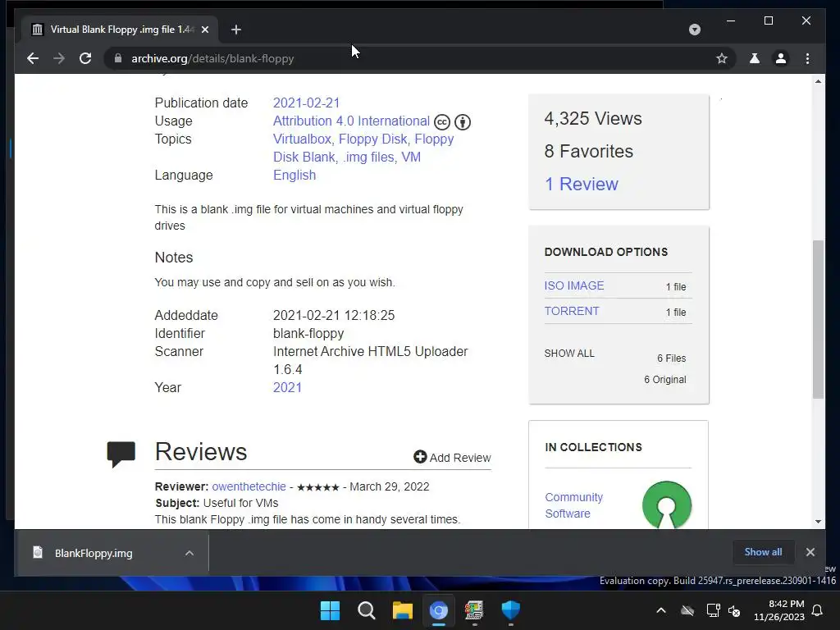Open the tab search dropdown arrow
840x630 pixels.
[x=694, y=30]
